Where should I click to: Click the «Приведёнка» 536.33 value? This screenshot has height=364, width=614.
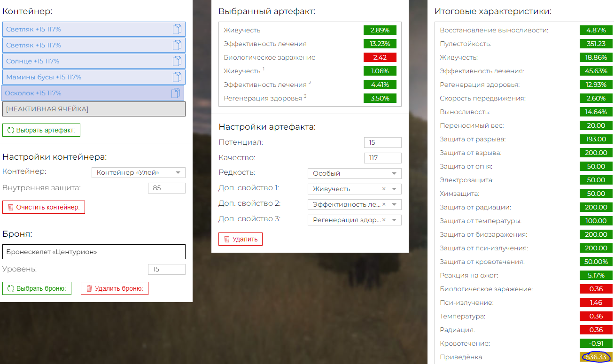596,357
